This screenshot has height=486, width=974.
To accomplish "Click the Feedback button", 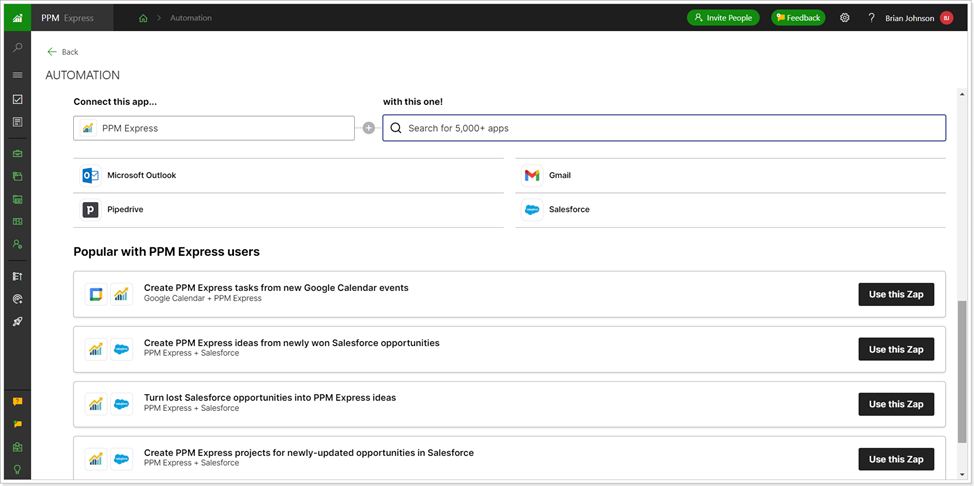I will pyautogui.click(x=798, y=18).
